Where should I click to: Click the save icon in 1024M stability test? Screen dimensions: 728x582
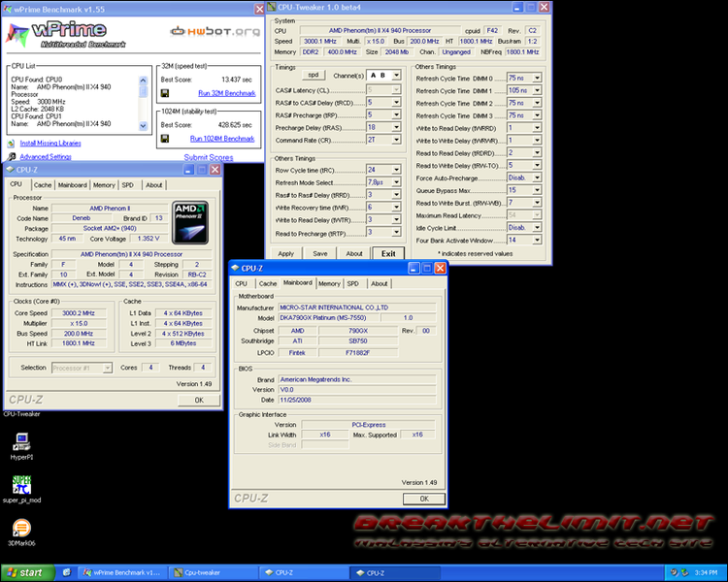pyautogui.click(x=164, y=139)
